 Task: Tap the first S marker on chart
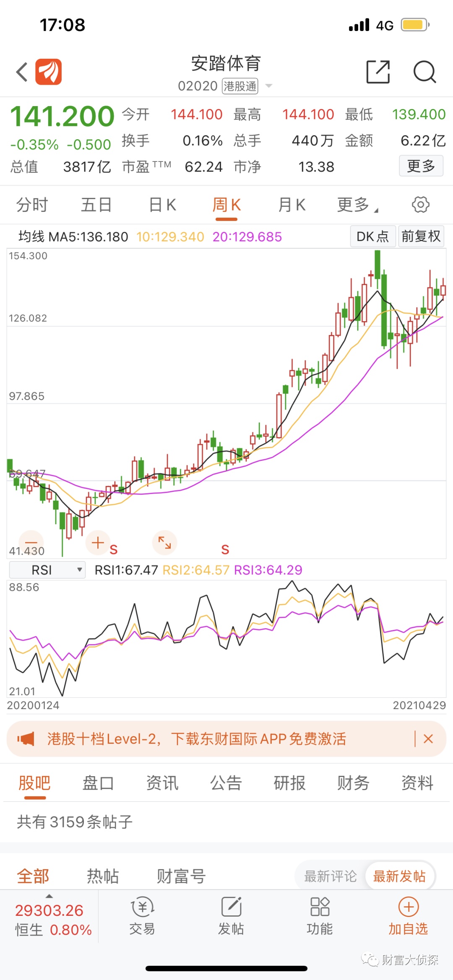(x=114, y=549)
